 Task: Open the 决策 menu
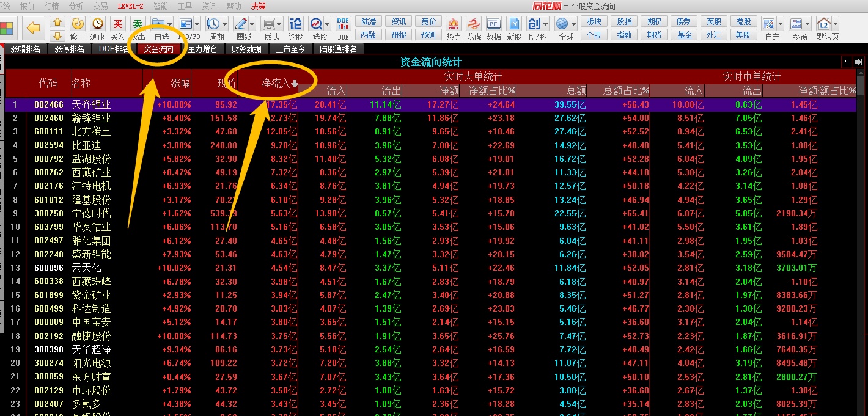(258, 5)
